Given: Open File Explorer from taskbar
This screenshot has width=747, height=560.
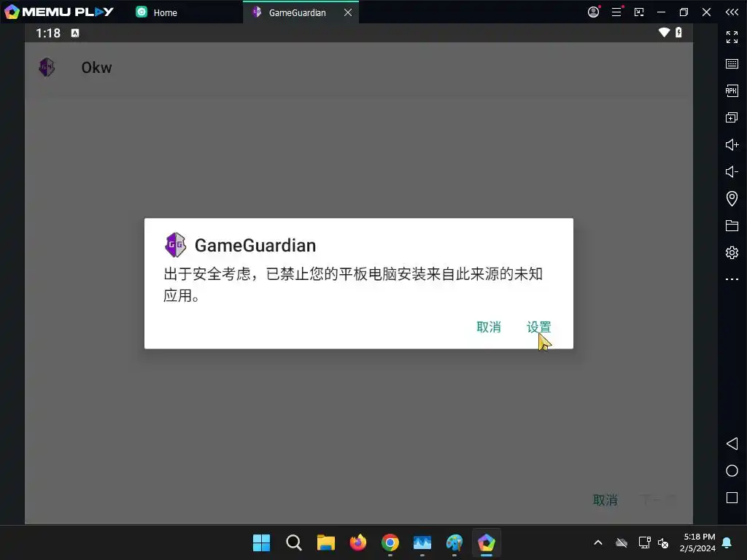Looking at the screenshot, I should coord(326,542).
